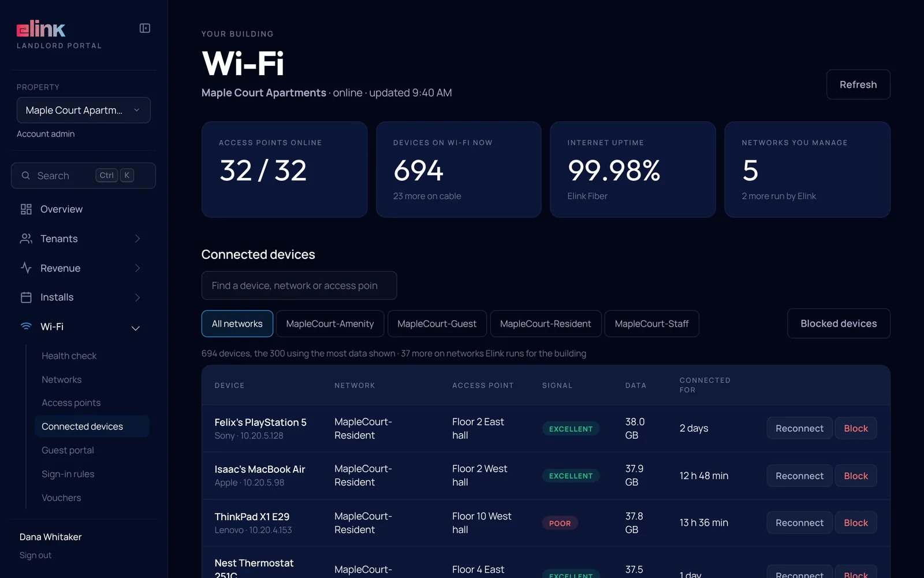This screenshot has height=578, width=924.
Task: Click EXCELLENT badge for Felix's PlayStation 5
Action: click(x=571, y=429)
